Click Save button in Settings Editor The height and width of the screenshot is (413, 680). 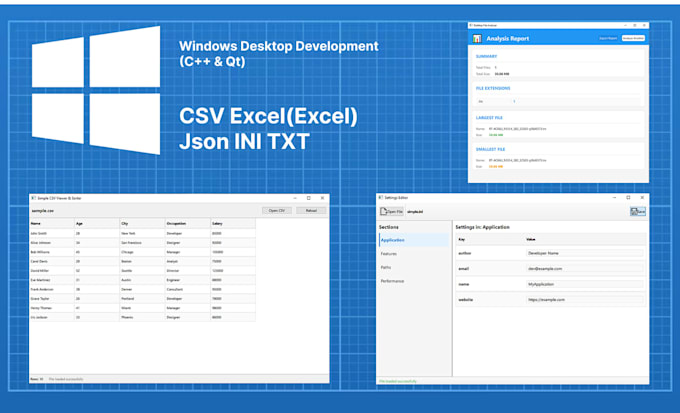638,211
